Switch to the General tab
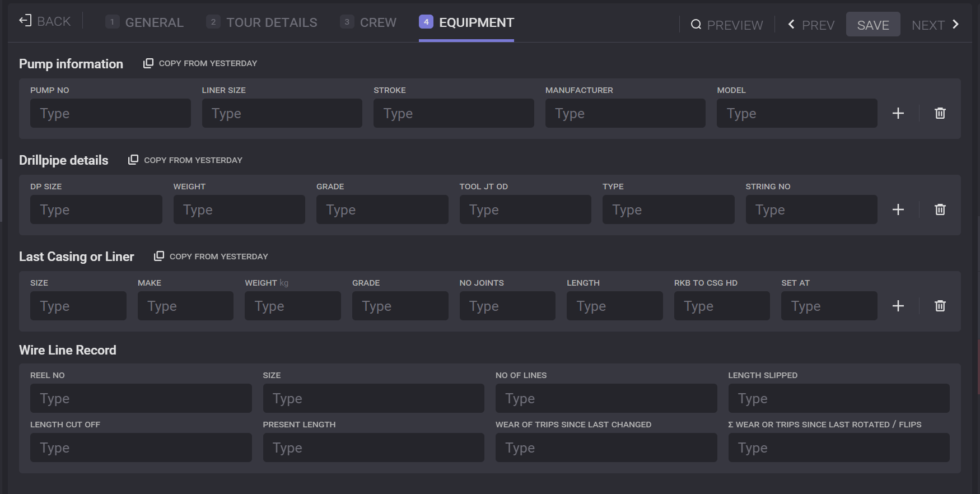The width and height of the screenshot is (980, 494). coord(144,22)
